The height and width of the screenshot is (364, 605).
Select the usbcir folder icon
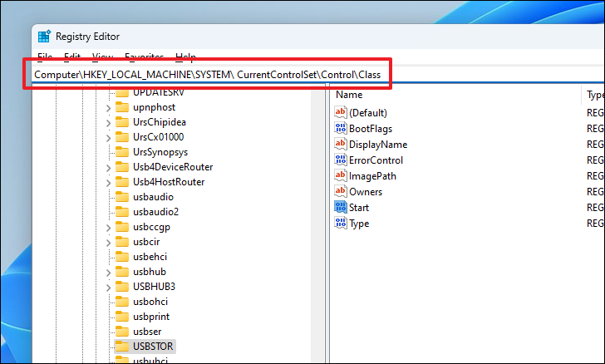click(122, 242)
